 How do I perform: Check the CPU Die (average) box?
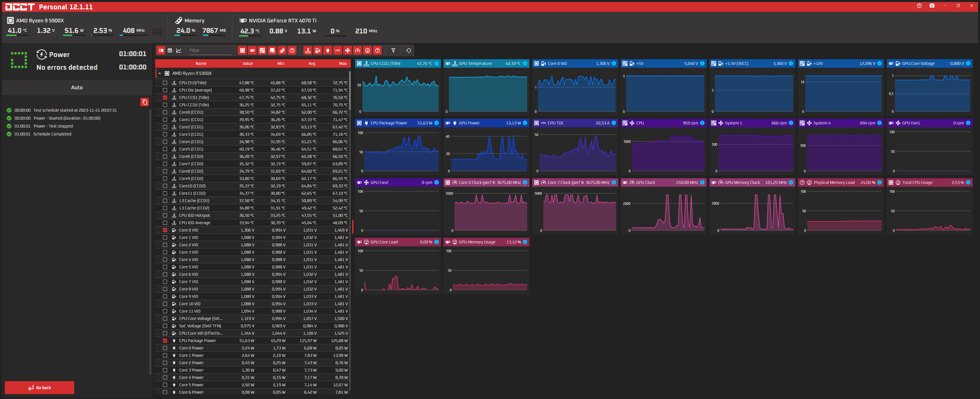pos(165,90)
